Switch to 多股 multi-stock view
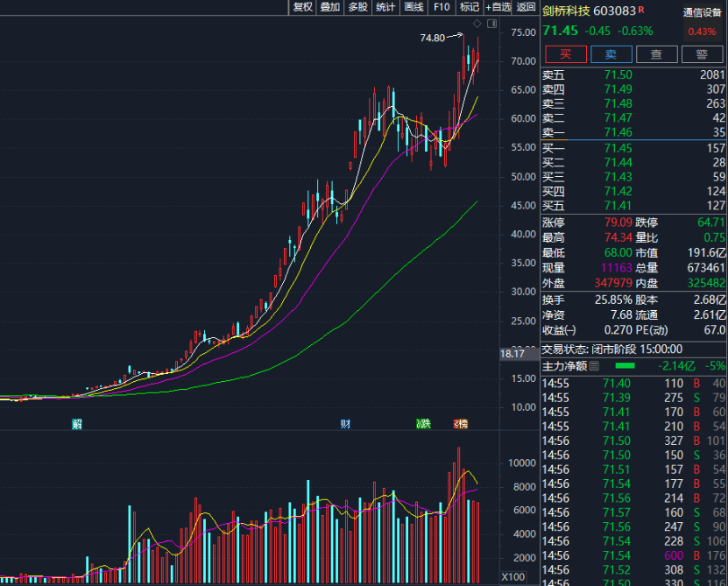Viewport: 728px width, 586px height. point(357,7)
